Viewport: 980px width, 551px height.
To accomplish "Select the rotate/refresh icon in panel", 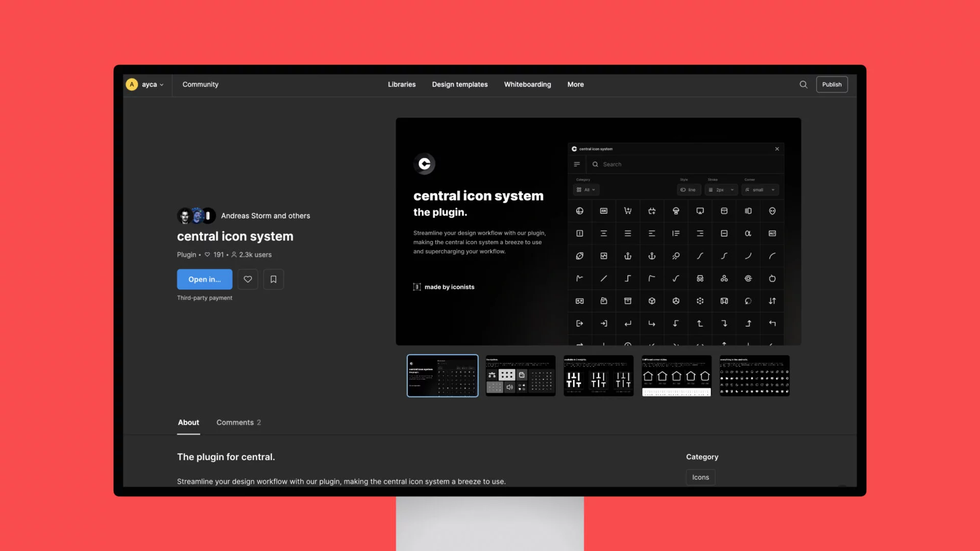I will pos(748,300).
